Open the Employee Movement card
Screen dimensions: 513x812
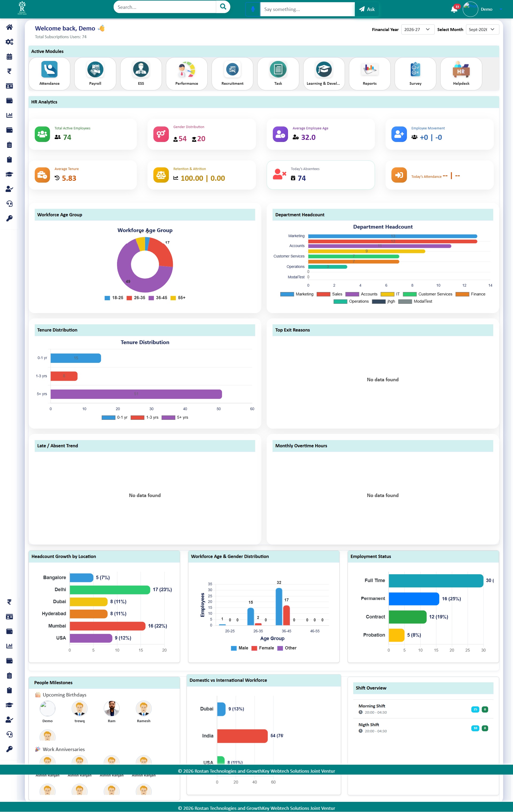(439, 134)
